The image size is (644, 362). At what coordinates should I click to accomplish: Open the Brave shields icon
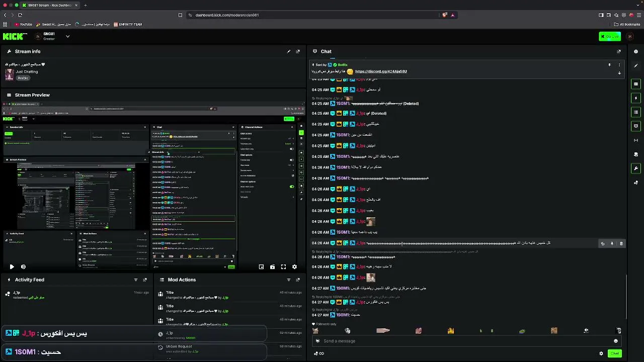[444, 15]
